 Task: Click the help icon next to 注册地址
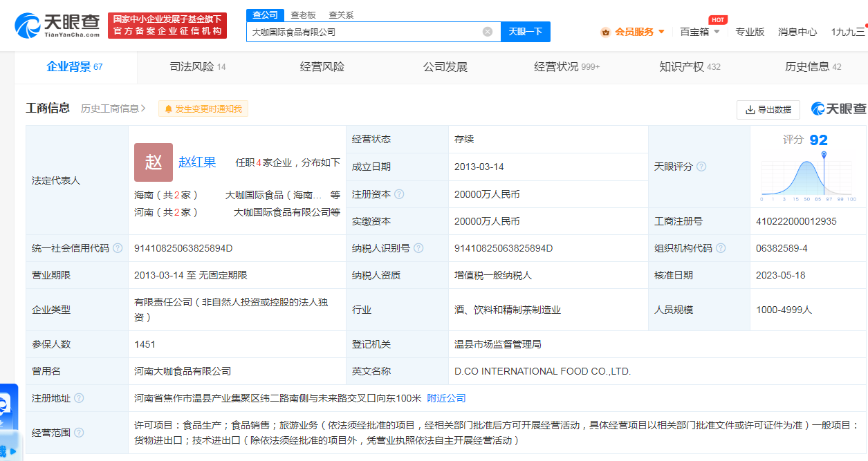79,398
